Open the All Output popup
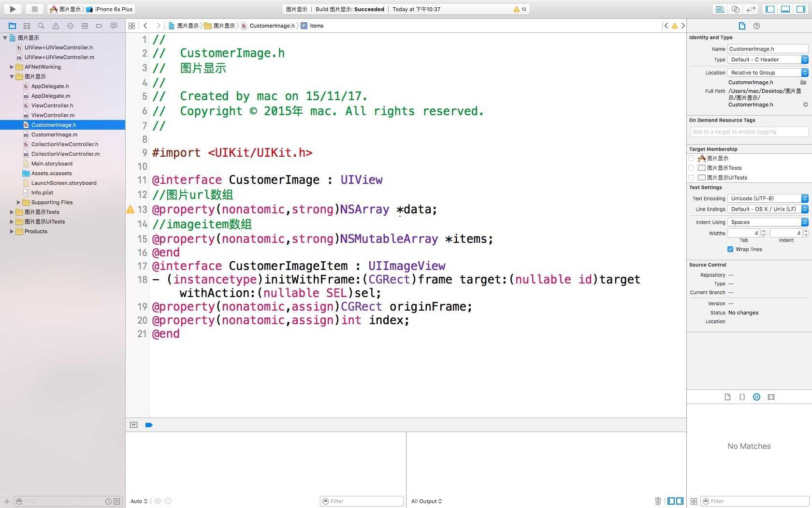The height and width of the screenshot is (508, 812). [426, 501]
